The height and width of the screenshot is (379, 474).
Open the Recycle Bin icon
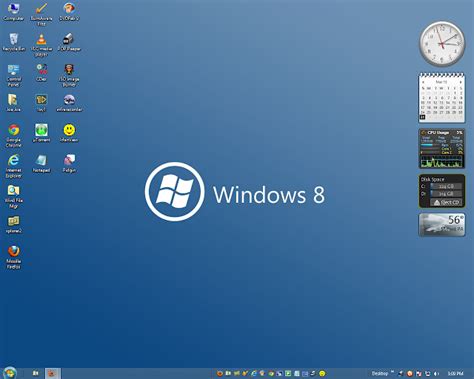click(x=13, y=42)
